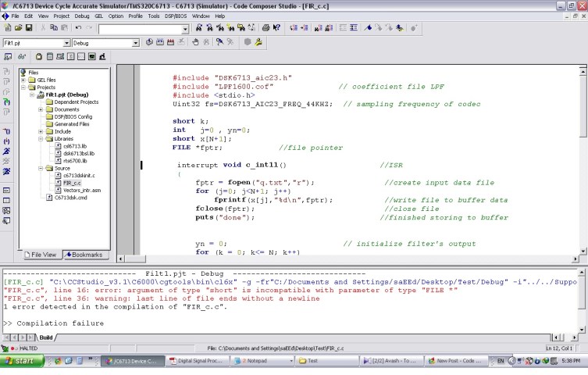Click the Open file folder icon
The width and height of the screenshot is (588, 375).
tap(18, 28)
